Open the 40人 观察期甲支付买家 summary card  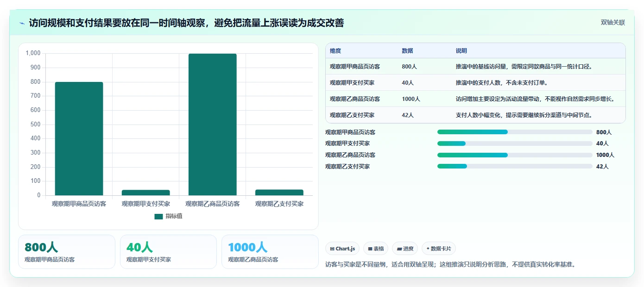tap(168, 252)
